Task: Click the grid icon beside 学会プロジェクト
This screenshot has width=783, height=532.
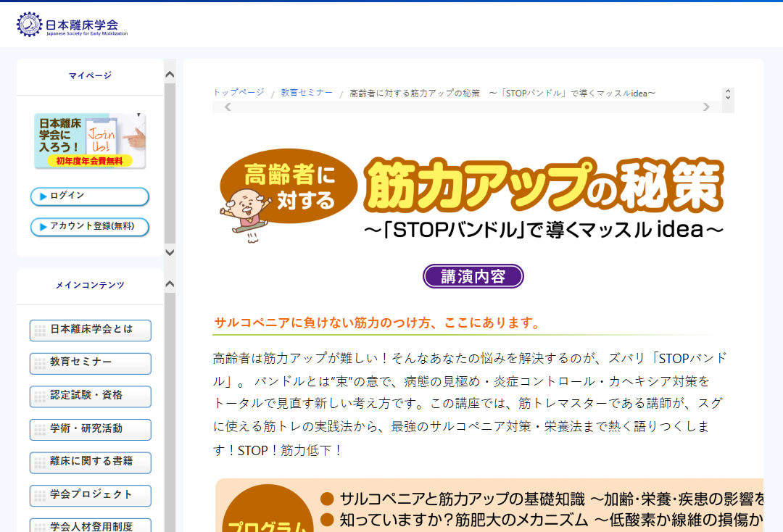Action: point(40,496)
